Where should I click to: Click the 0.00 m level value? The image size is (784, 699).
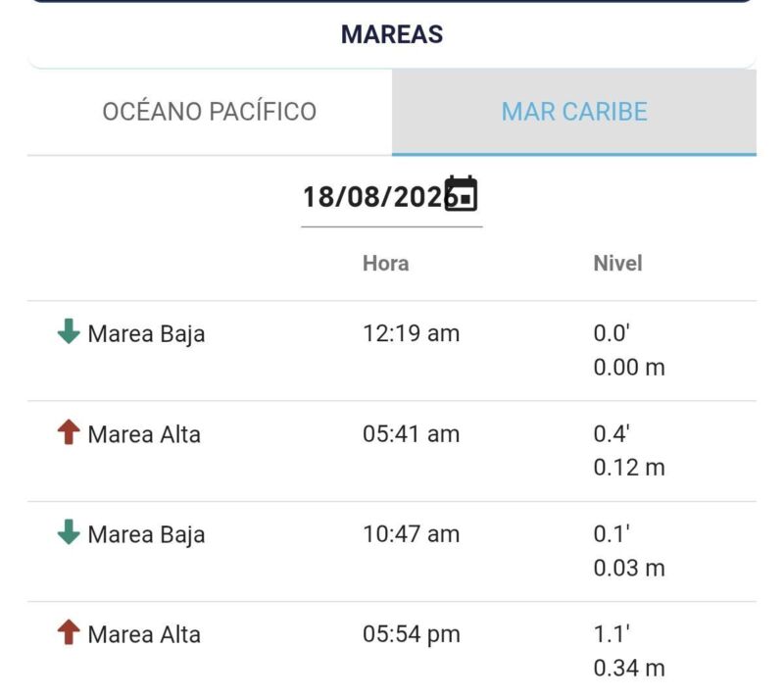pyautogui.click(x=629, y=368)
